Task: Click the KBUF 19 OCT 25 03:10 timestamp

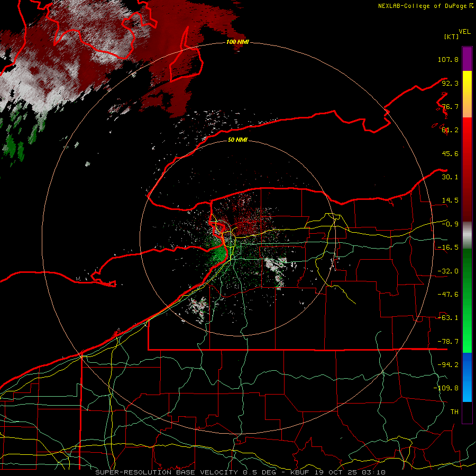Action: click(338, 472)
